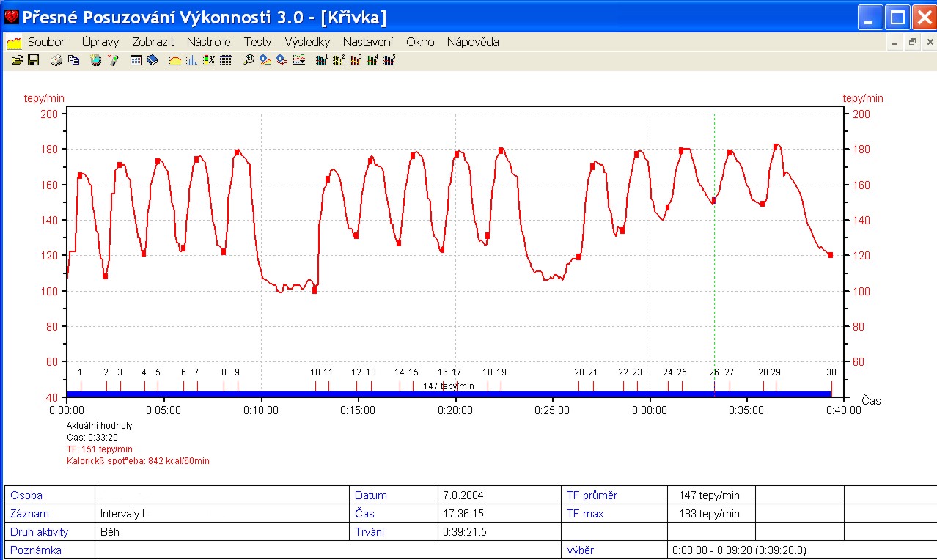
Task: Click the blue book toolbar icon
Action: pos(153,60)
